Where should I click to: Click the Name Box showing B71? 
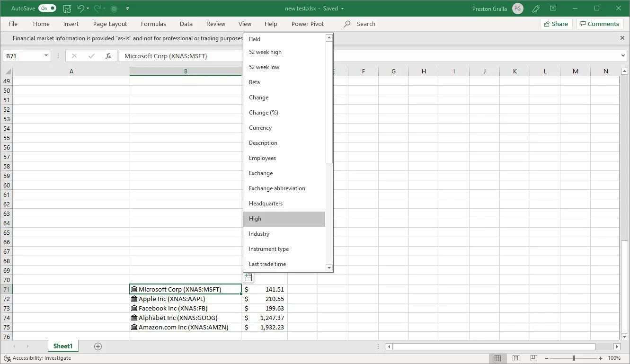pyautogui.click(x=24, y=56)
